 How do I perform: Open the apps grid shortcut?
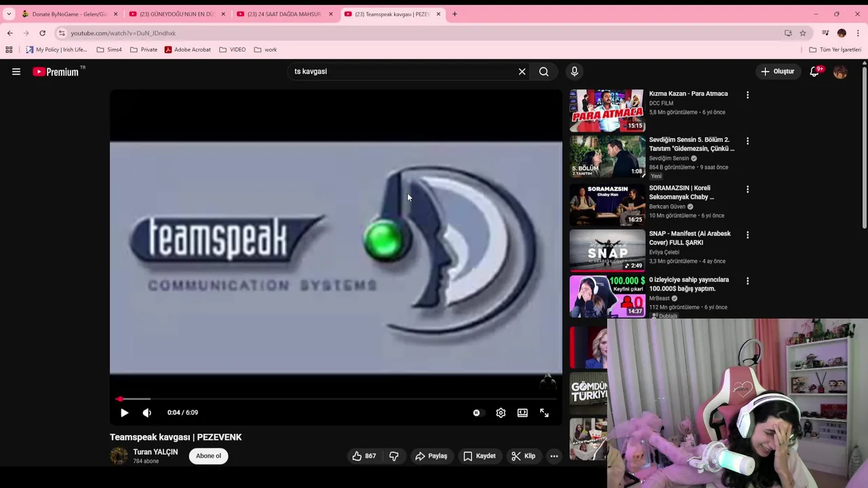[9, 49]
